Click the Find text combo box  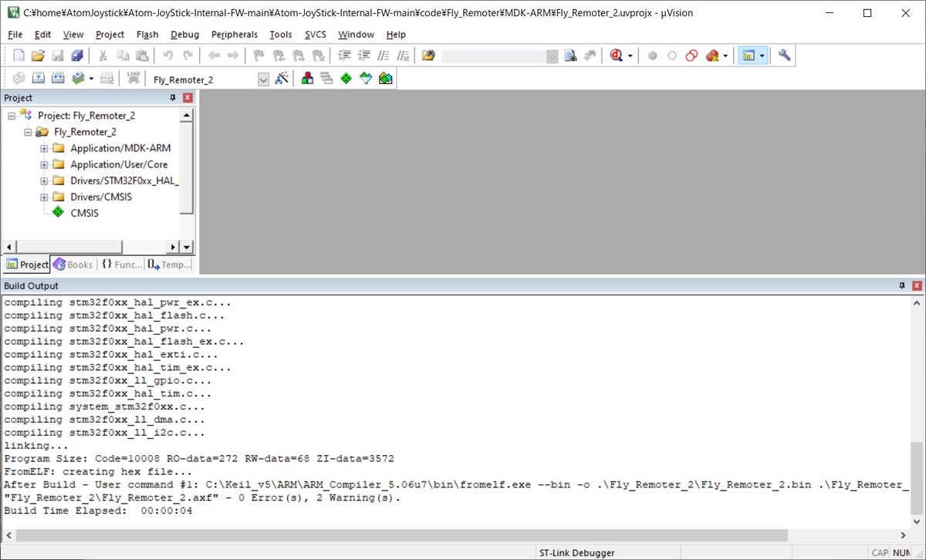(500, 56)
